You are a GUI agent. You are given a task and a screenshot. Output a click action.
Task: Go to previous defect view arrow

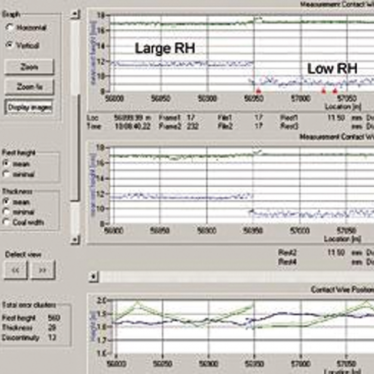pos(16,270)
